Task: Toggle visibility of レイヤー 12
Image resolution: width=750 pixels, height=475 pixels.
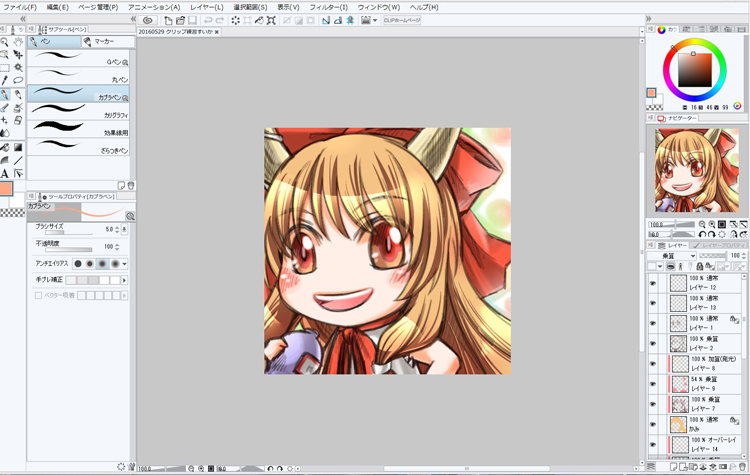Action: [653, 283]
